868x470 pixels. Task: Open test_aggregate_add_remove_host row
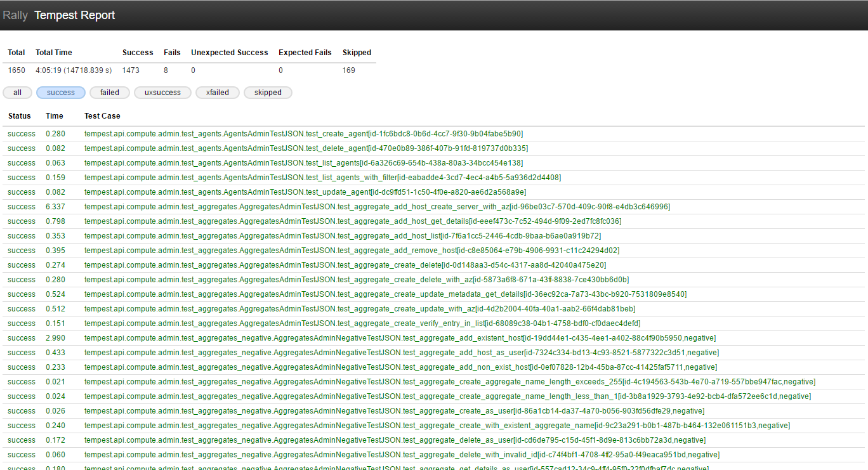coord(433,251)
